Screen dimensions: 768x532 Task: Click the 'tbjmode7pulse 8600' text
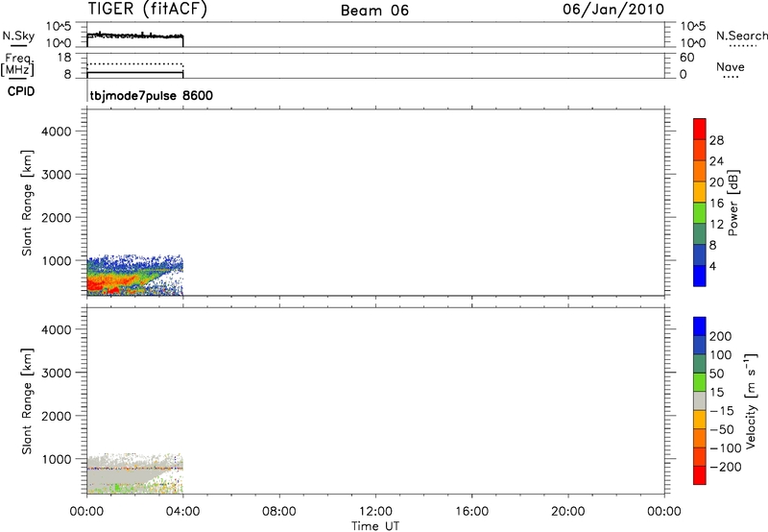click(x=152, y=95)
